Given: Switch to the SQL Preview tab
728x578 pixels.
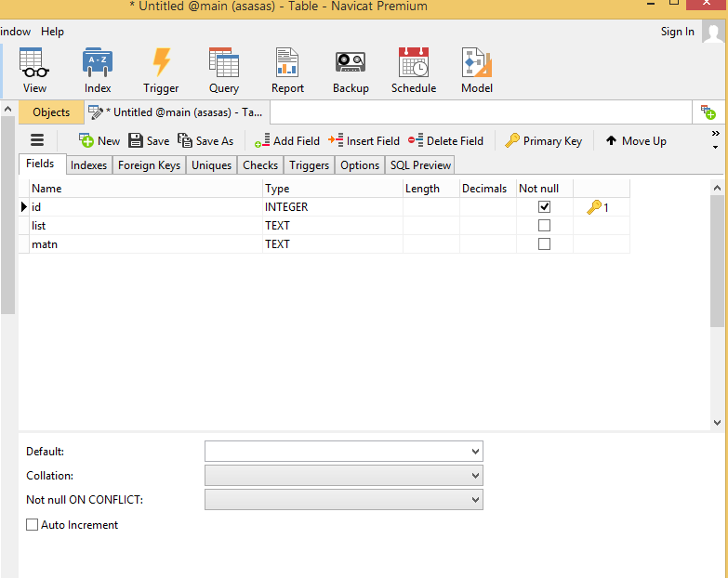Looking at the screenshot, I should pos(420,165).
